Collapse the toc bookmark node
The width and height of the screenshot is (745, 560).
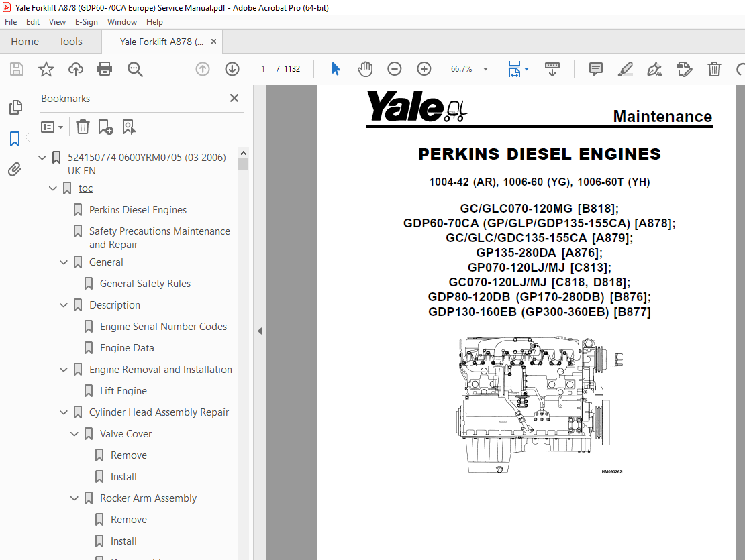click(53, 188)
